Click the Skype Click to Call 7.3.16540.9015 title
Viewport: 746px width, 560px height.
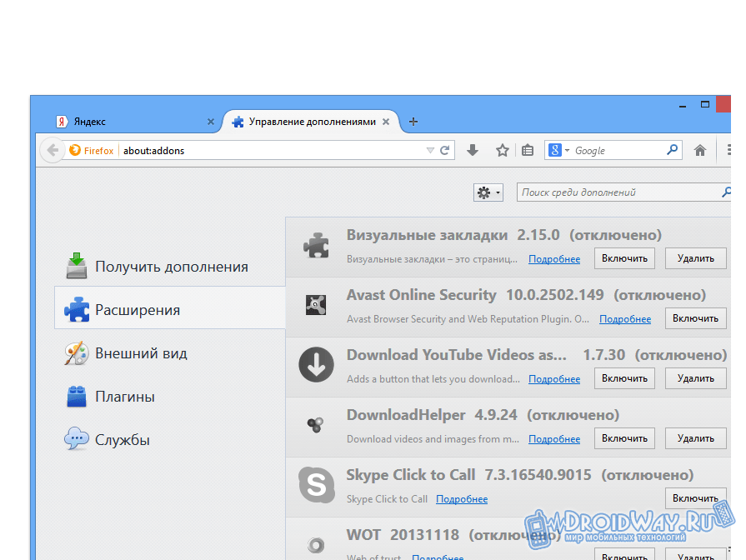[x=468, y=475]
